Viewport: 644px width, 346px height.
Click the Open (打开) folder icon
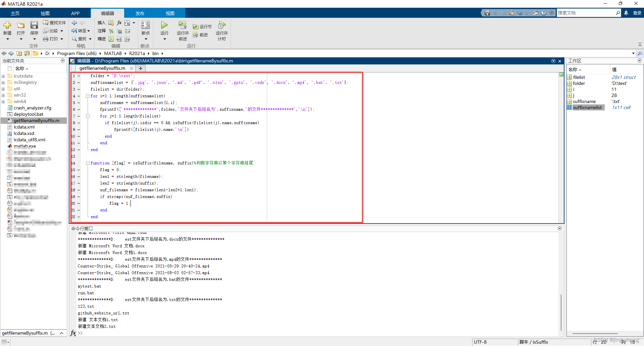(x=21, y=25)
